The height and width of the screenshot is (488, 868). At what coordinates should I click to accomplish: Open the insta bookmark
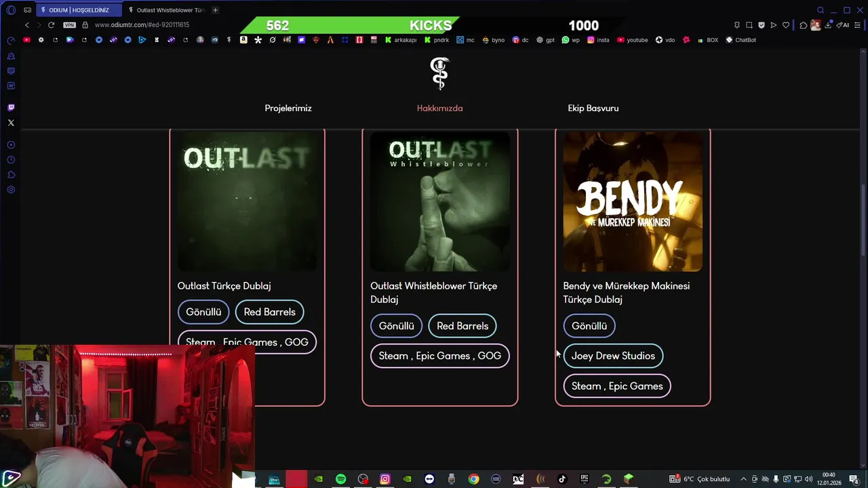coord(598,40)
